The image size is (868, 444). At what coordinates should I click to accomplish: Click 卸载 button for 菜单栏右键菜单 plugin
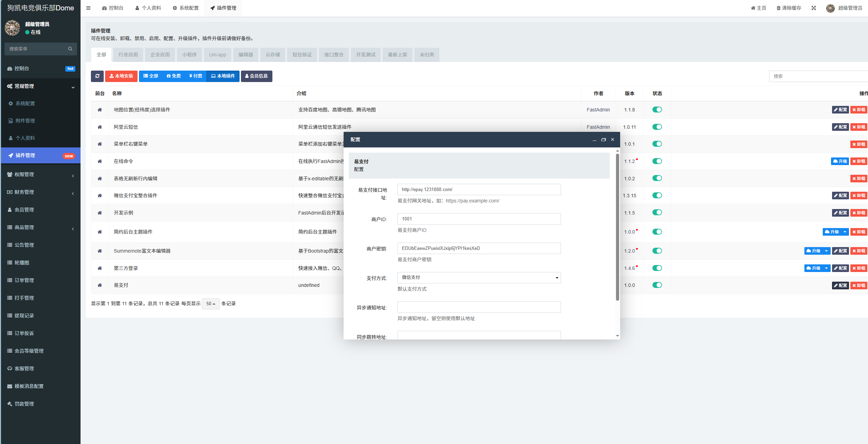pyautogui.click(x=859, y=144)
